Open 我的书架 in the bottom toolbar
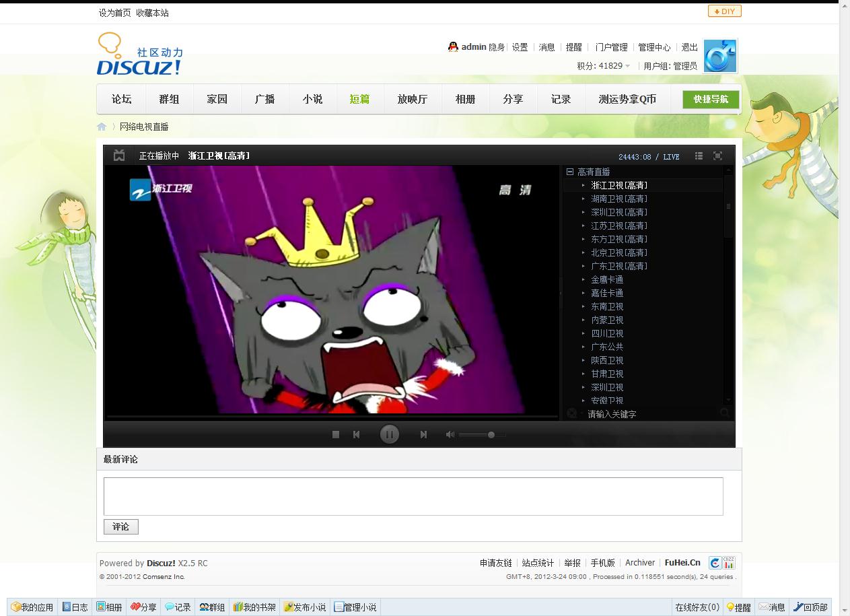 point(254,607)
